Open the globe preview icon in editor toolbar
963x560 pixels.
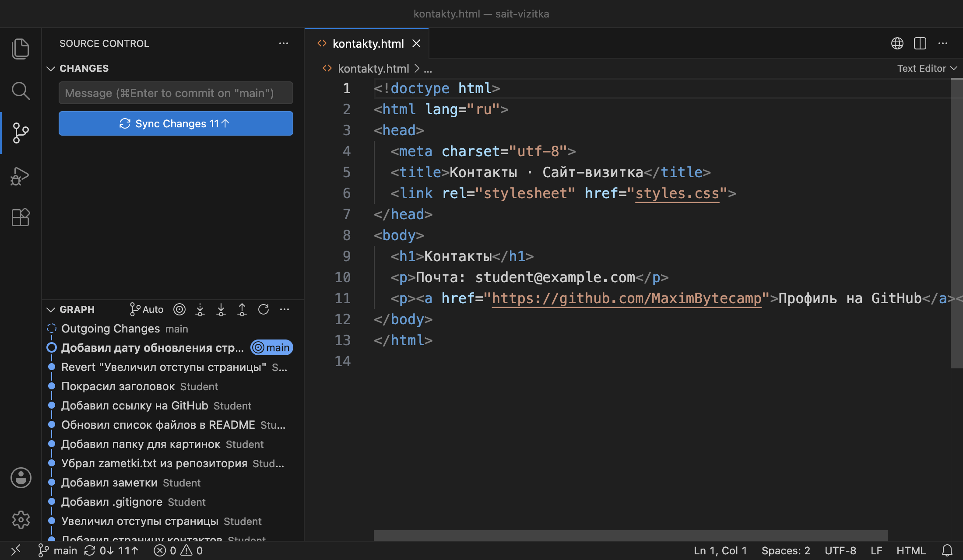pyautogui.click(x=897, y=43)
